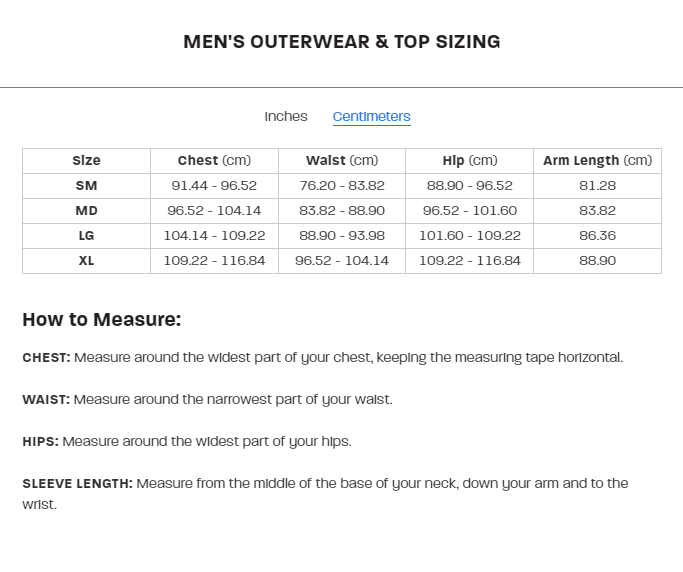Click the Arm Length (cm) header
Image resolution: width=683 pixels, height=572 pixels.
tap(597, 161)
